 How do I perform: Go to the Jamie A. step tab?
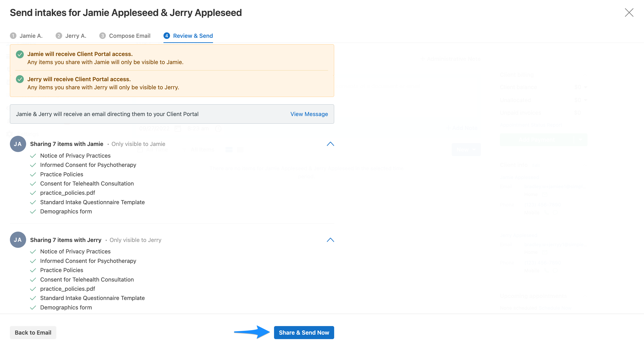[26, 36]
